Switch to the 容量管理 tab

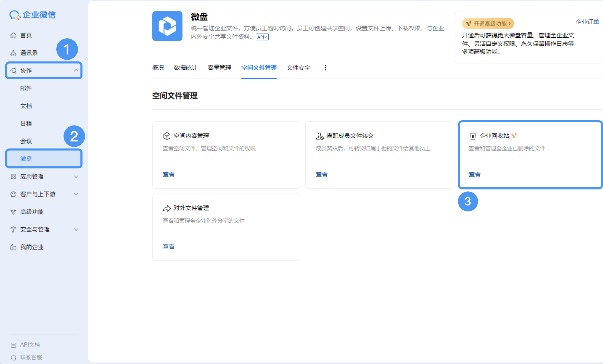click(220, 68)
